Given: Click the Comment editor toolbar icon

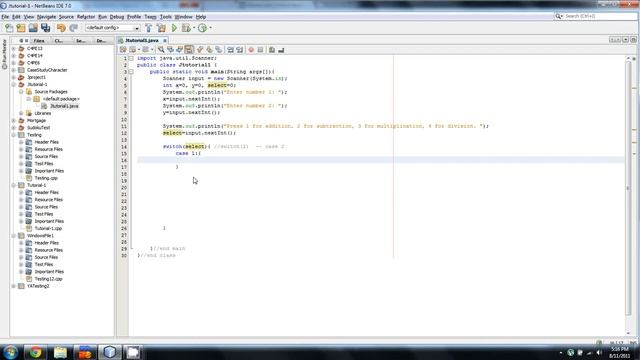Looking at the screenshot, I should point(271,50).
